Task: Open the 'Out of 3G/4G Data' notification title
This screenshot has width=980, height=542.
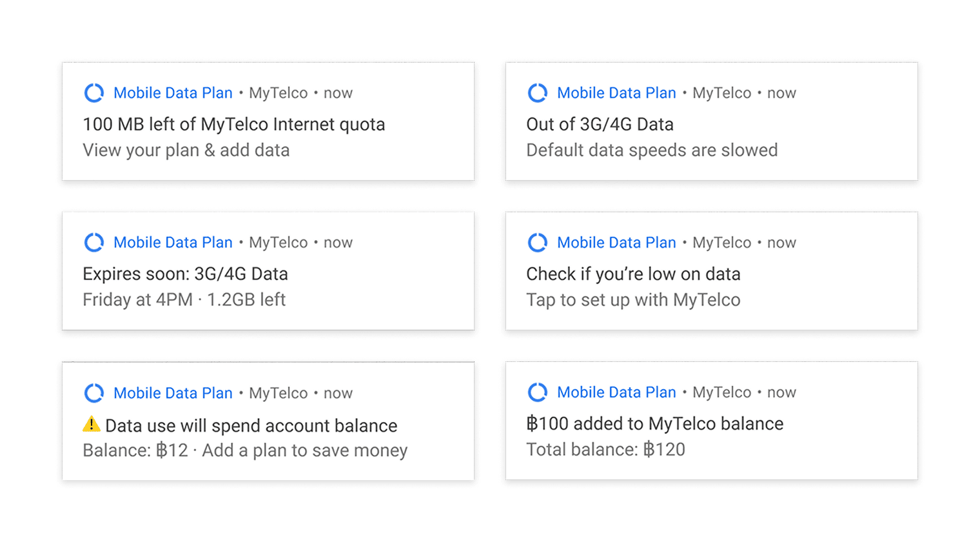Action: point(600,125)
